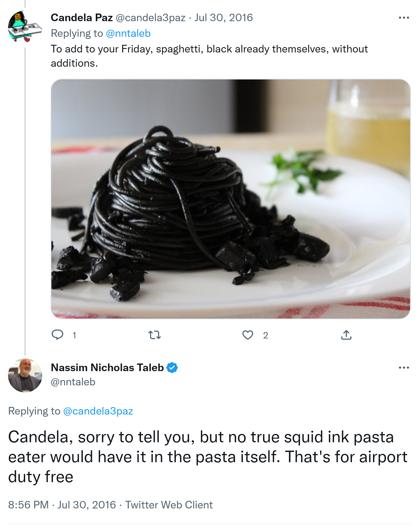The width and height of the screenshot is (420, 528).
Task: Open the black spaghetti photo
Action: pos(230,199)
